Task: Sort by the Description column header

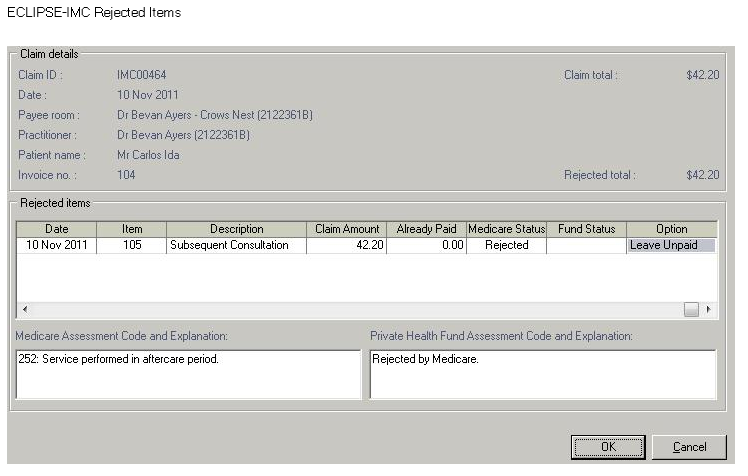Action: point(236,229)
